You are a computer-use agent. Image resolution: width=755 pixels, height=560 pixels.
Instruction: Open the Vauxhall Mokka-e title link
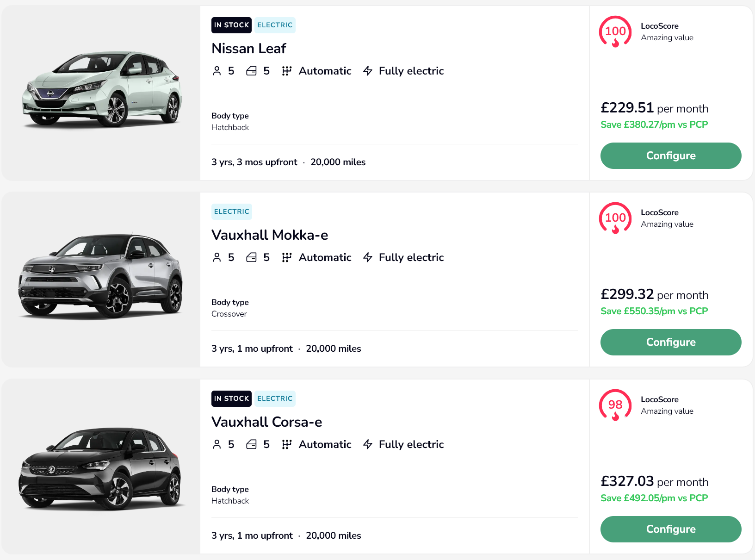269,235
